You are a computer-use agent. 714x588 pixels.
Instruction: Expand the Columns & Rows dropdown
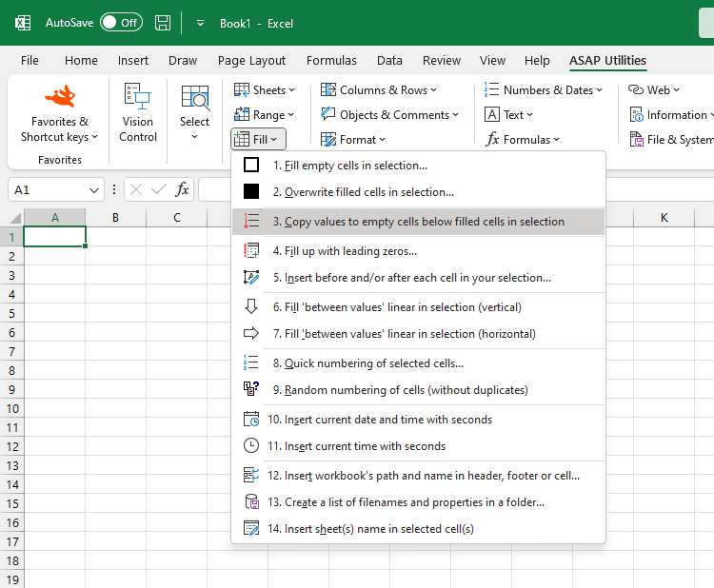379,90
